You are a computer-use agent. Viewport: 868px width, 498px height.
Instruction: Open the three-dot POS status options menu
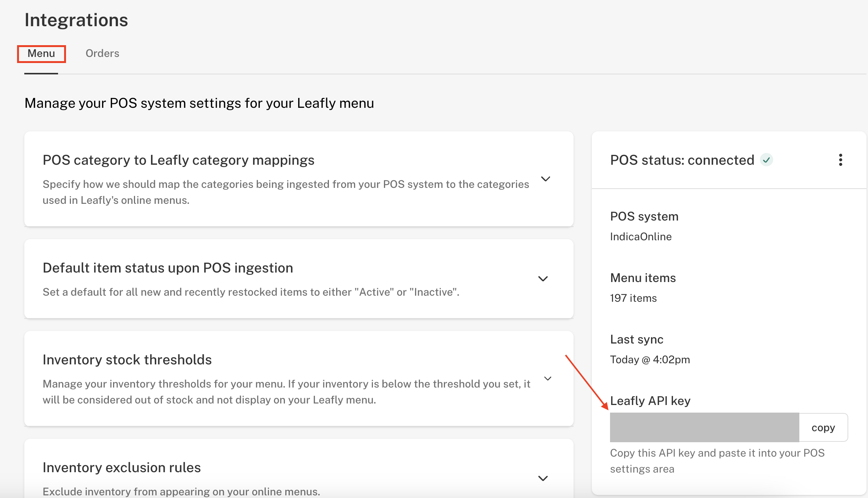[x=840, y=160]
